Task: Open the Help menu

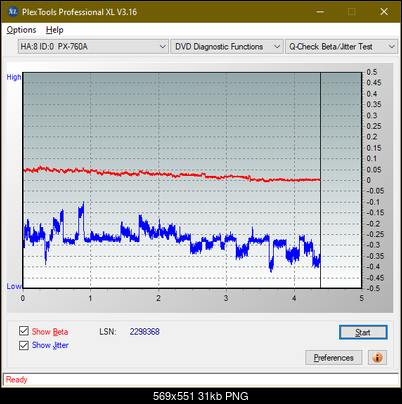Action: click(x=55, y=30)
